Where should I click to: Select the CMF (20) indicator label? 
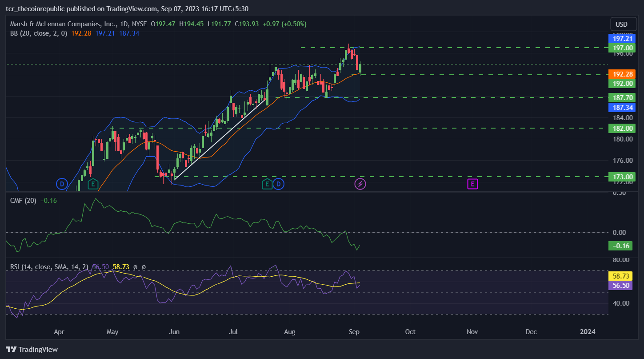(24, 201)
